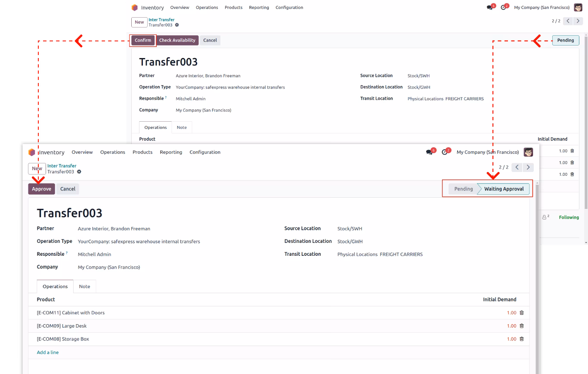The width and height of the screenshot is (588, 374).
Task: Open the Configuration menu in front navbar
Action: pos(205,152)
